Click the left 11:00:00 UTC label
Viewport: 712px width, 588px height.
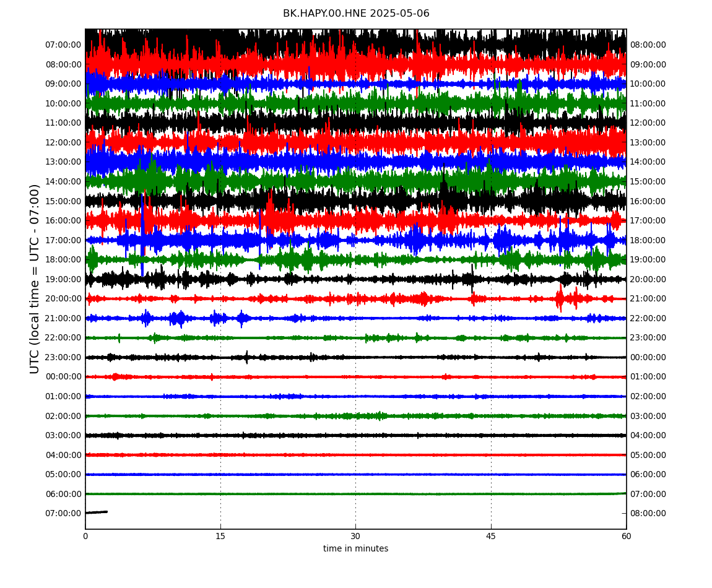click(63, 123)
